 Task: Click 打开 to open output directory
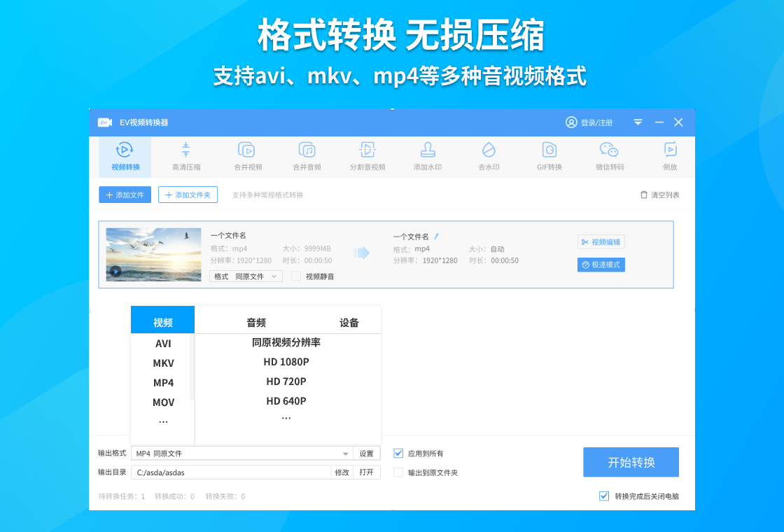(367, 472)
